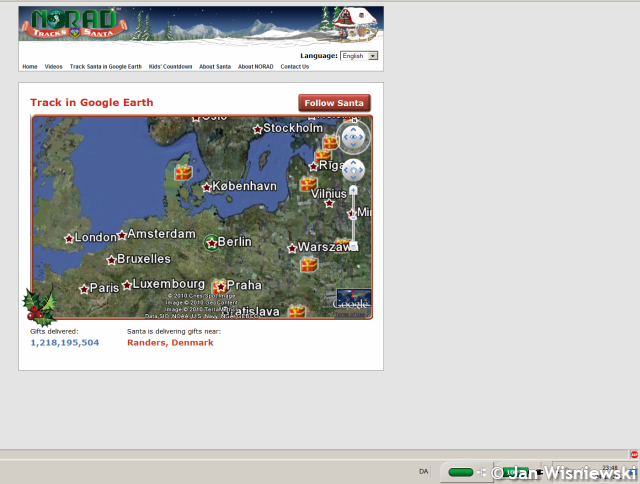Click the move-up arrow on hand control
Image resolution: width=640 pixels, height=484 pixels.
coord(353,162)
